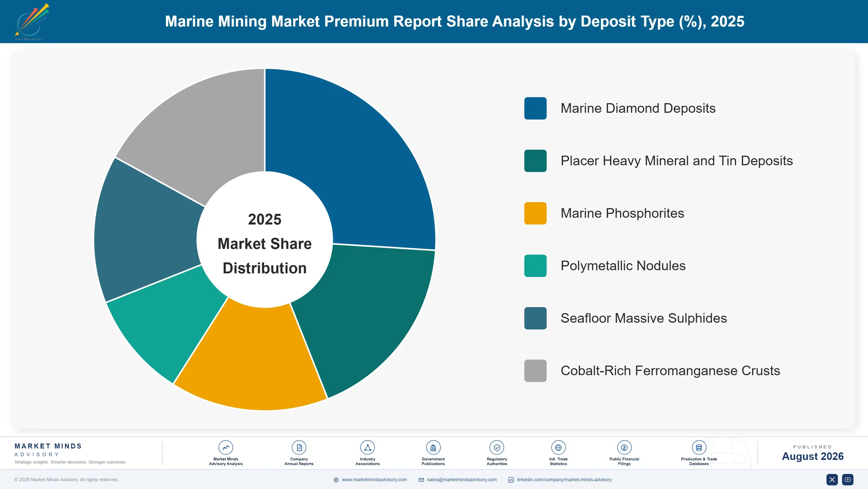Click Cobalt-Rich Ferromanganese Crusts gray swatch

(x=535, y=371)
